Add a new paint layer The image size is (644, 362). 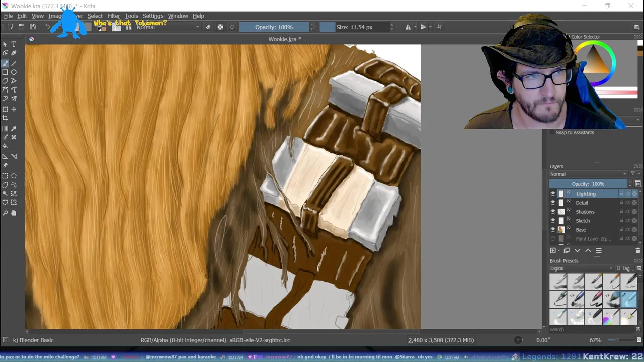[553, 250]
